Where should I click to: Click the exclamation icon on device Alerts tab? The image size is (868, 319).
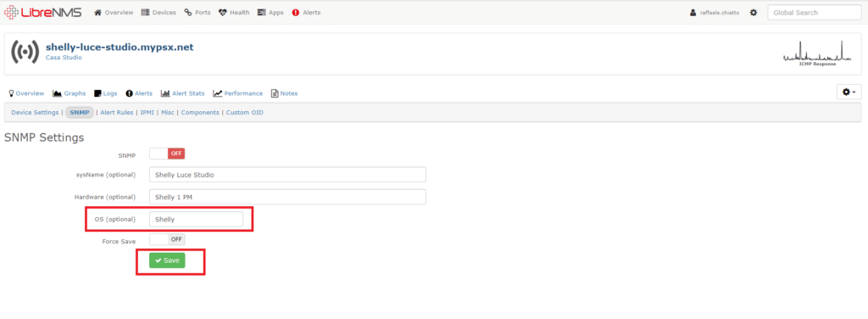coord(129,93)
